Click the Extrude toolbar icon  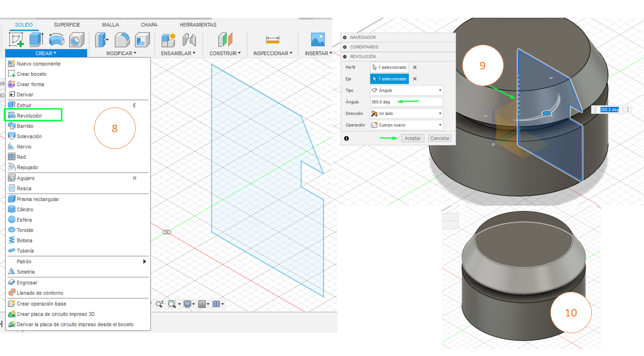[36, 40]
